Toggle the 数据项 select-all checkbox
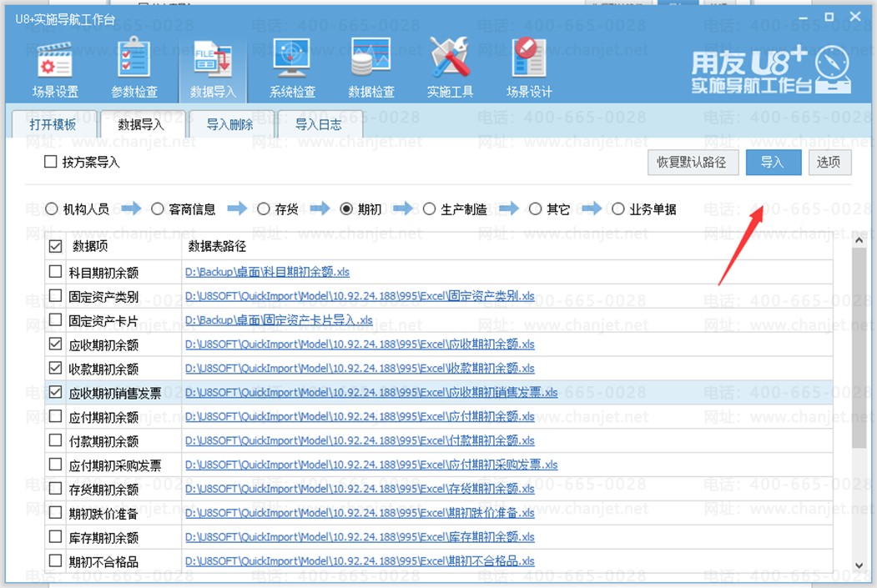Image resolution: width=877 pixels, height=588 pixels. [55, 246]
